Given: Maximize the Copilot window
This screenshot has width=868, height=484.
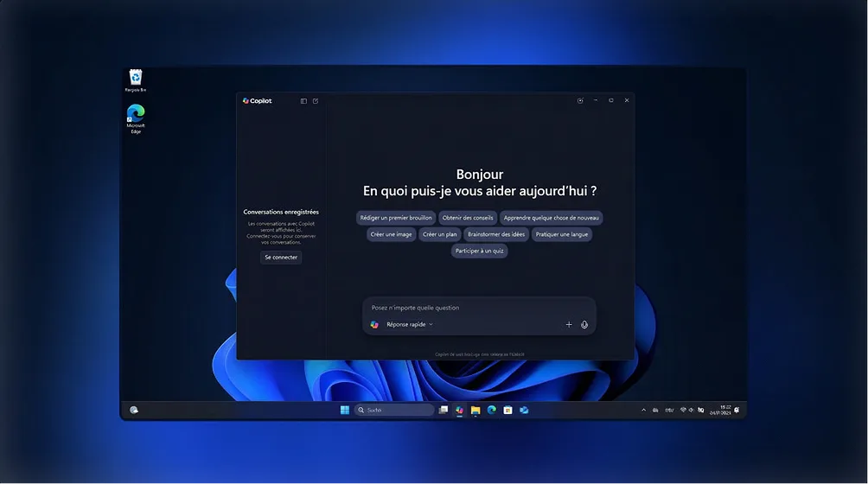Looking at the screenshot, I should pos(611,100).
